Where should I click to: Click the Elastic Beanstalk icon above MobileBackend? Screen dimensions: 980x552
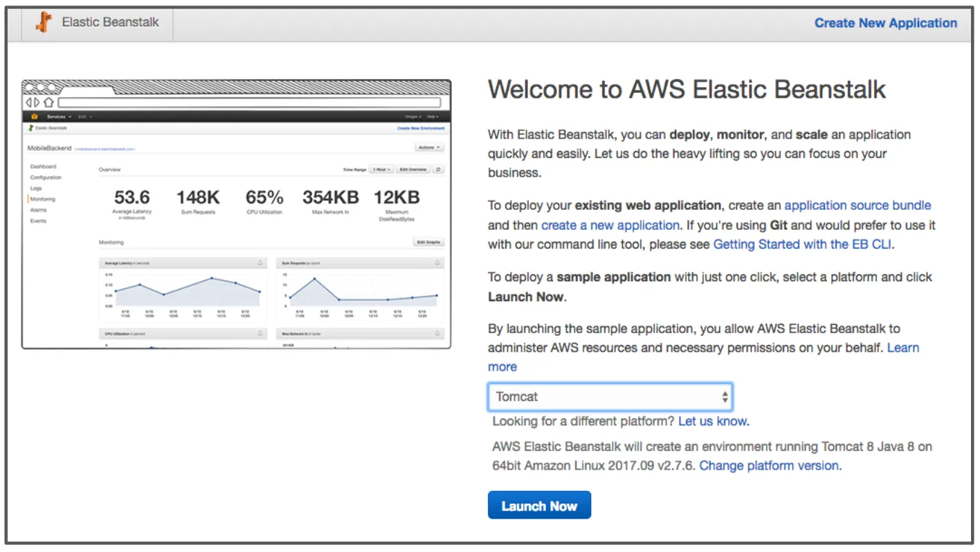tap(32, 128)
